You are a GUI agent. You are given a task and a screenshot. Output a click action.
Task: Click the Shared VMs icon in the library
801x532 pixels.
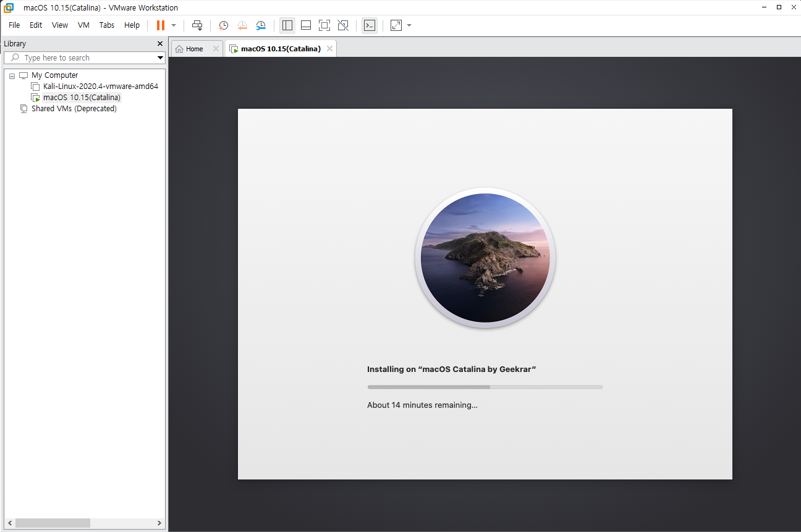pyautogui.click(x=23, y=109)
